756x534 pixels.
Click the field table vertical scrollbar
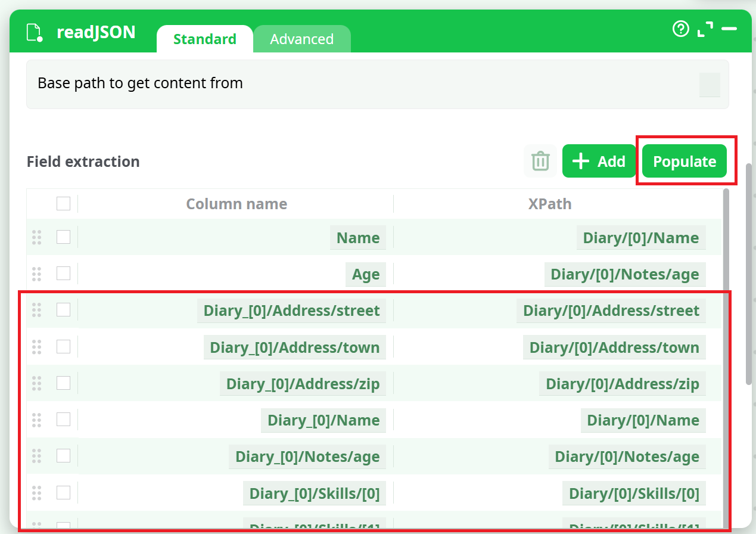point(726,358)
